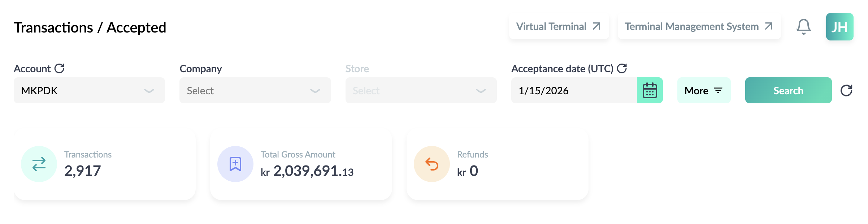Select the Transactions summary card
This screenshot has height=224, width=868.
[105, 165]
